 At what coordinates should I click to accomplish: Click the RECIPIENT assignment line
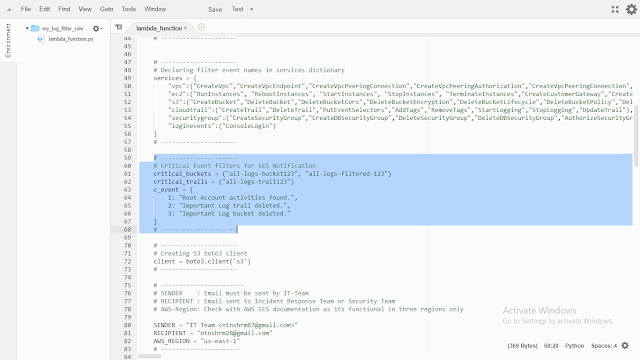pyautogui.click(x=213, y=333)
